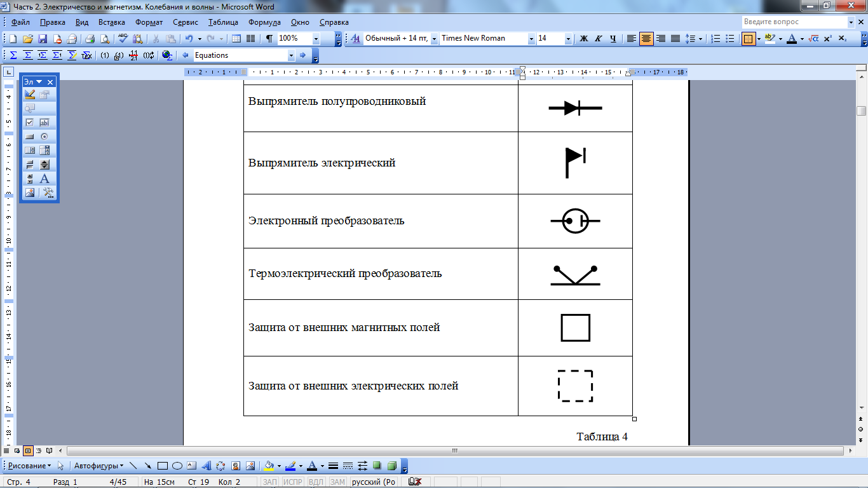Open the line spacing dropdown arrow
Viewport: 868px width, 488px height.
[x=700, y=39]
